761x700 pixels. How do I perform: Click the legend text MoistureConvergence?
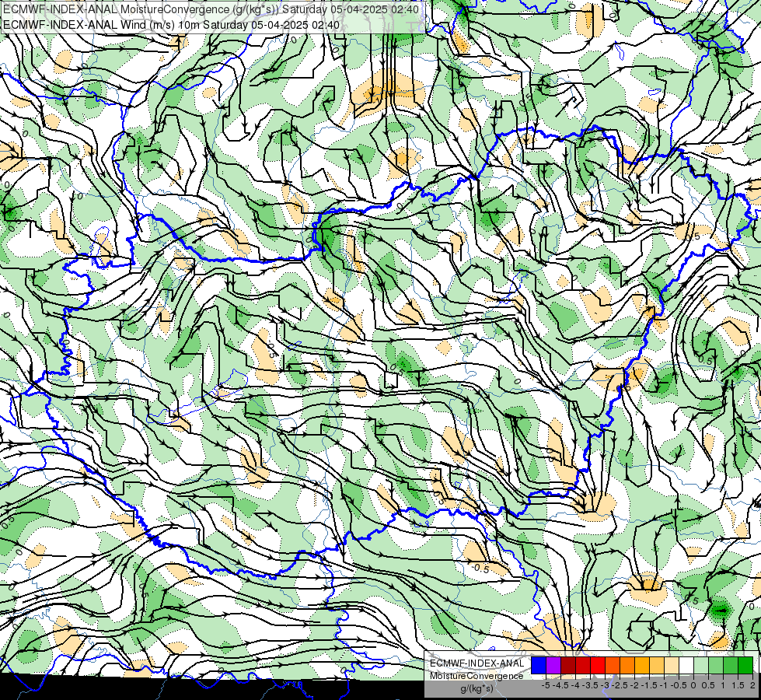coord(476,676)
